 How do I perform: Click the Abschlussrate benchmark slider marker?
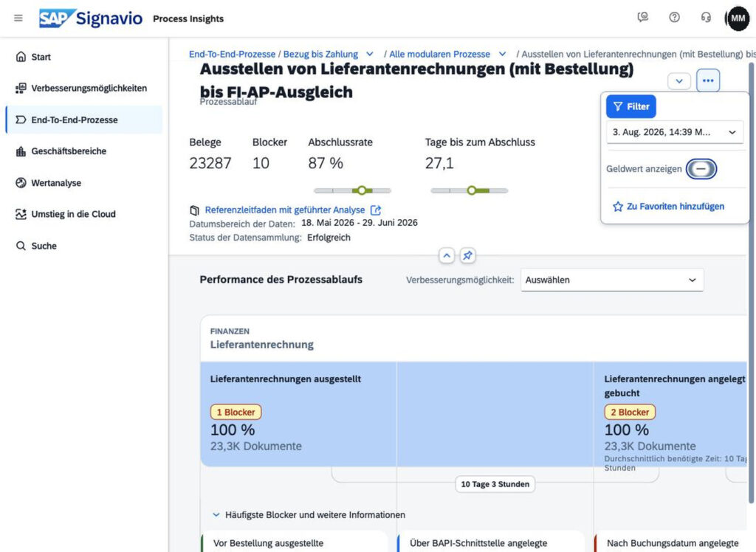click(362, 190)
